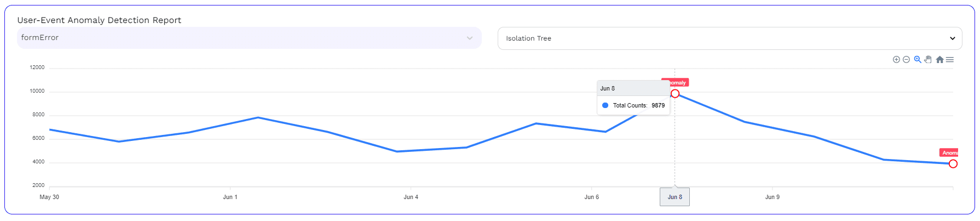Click the User-Event Anomaly Detection Report title

click(99, 20)
